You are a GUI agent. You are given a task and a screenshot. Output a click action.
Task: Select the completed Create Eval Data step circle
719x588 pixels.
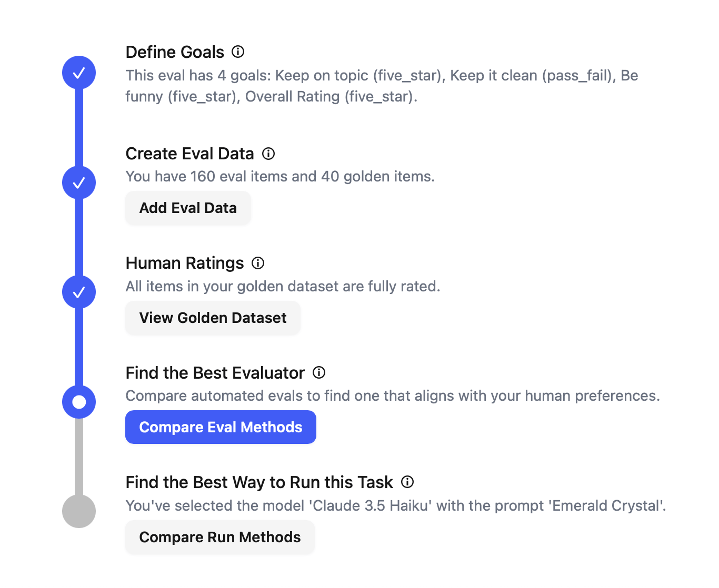pyautogui.click(x=79, y=183)
